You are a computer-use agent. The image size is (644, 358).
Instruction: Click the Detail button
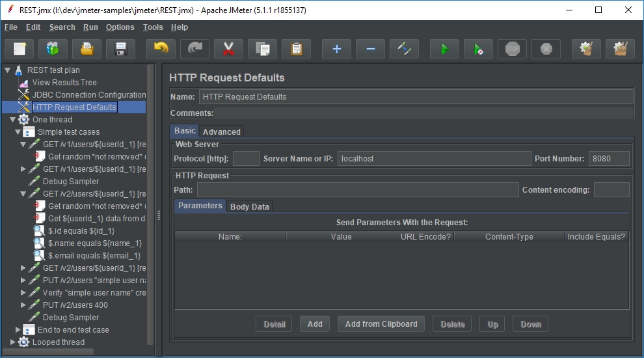[275, 324]
